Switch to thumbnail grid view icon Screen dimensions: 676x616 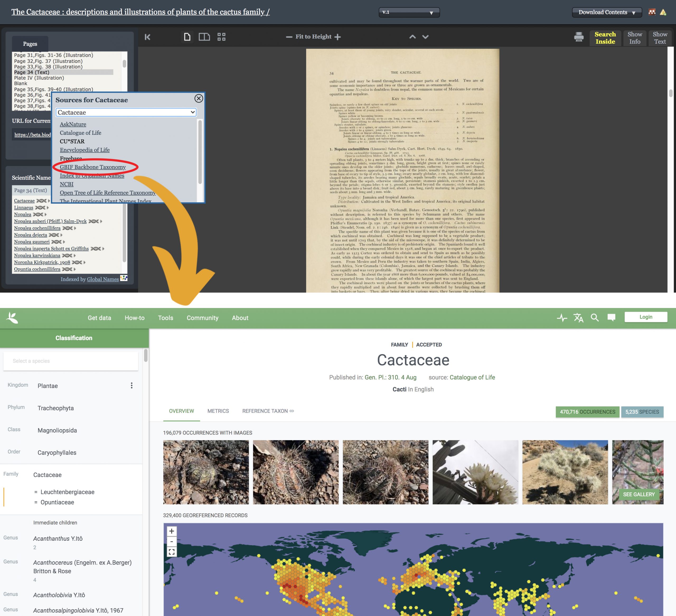(221, 36)
